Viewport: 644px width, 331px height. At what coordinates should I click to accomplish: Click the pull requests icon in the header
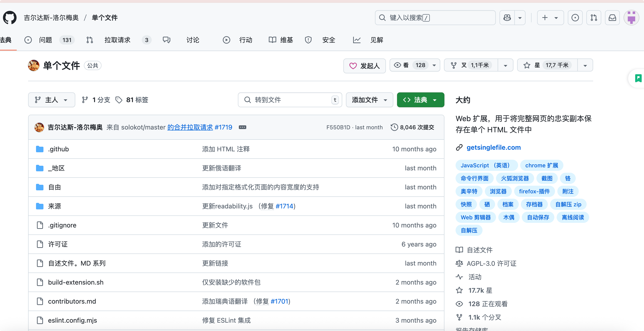594,17
